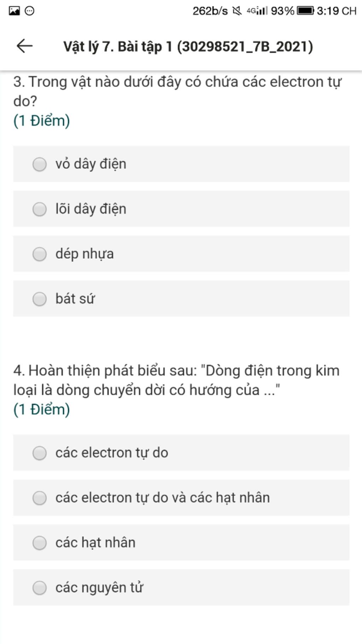
Task: Select the "các hạt nhân" radio option
Action: point(40,543)
